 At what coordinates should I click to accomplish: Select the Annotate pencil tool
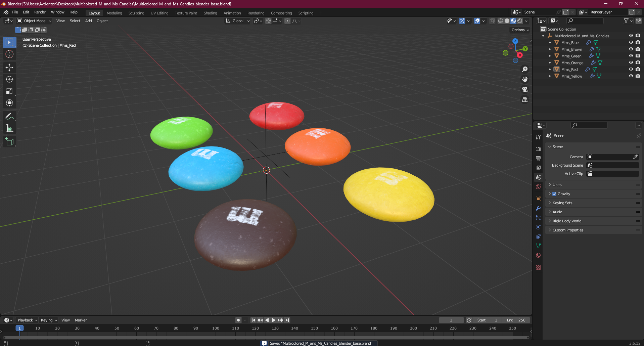[x=9, y=116]
